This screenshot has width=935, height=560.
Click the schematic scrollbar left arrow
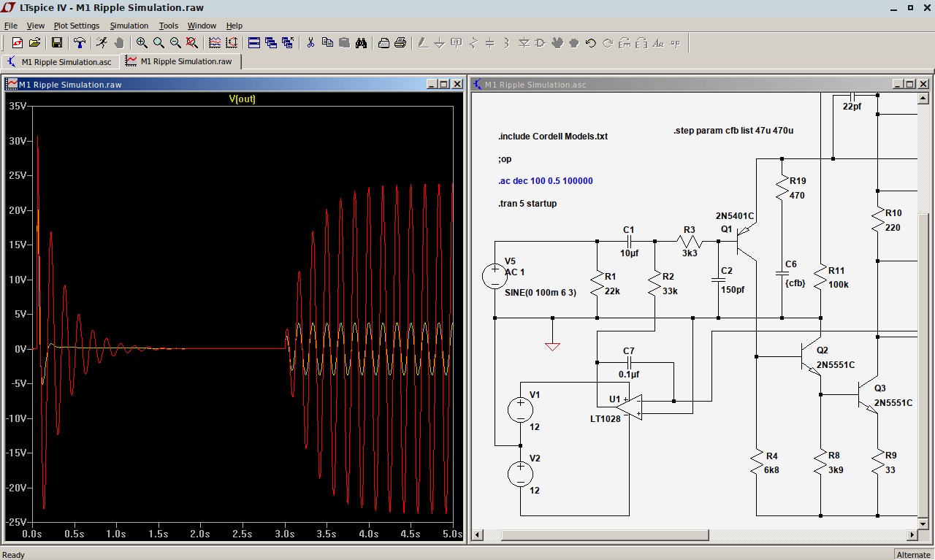(478, 534)
